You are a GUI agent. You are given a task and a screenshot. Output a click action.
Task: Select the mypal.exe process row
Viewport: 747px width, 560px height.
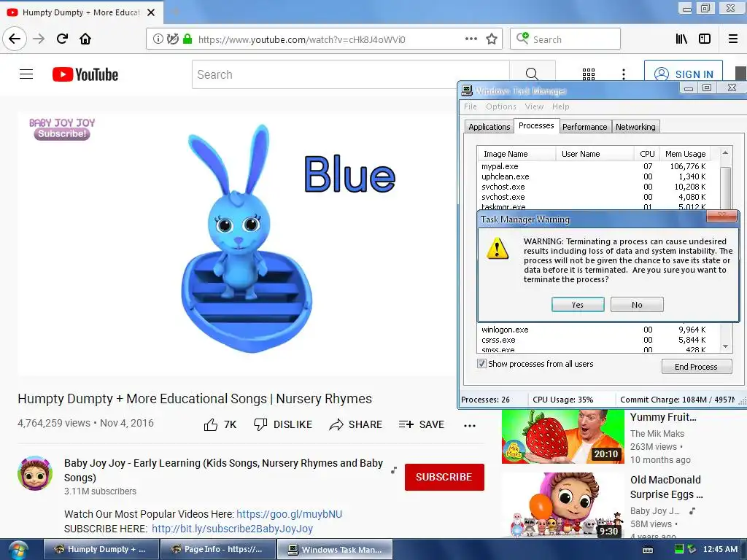594,166
